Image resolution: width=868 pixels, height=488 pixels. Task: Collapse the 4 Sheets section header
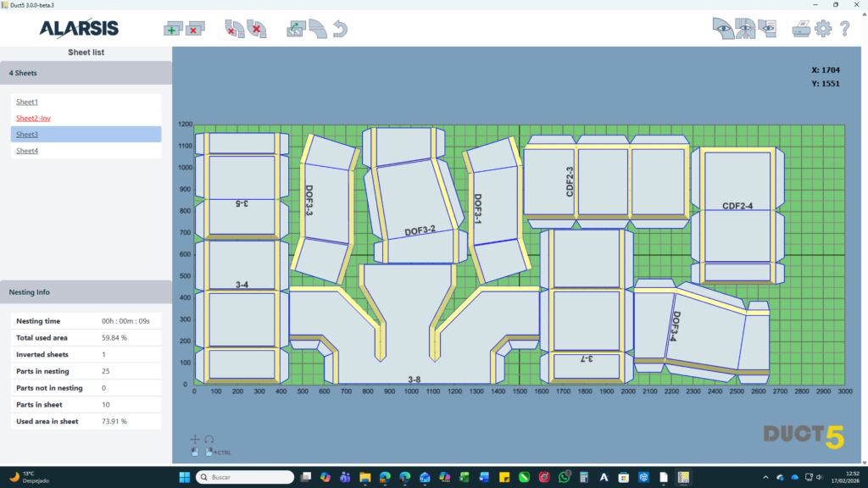point(85,73)
